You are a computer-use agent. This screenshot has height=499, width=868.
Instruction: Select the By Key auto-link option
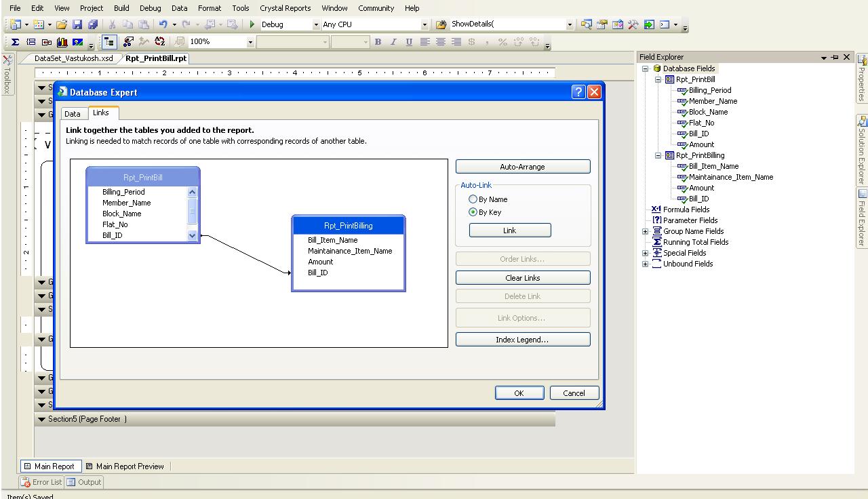pos(473,212)
